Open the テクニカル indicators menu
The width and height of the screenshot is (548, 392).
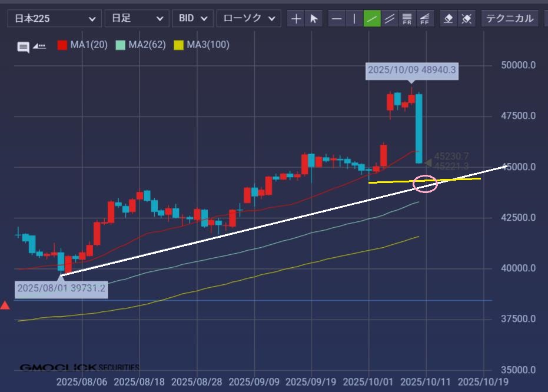pyautogui.click(x=510, y=19)
